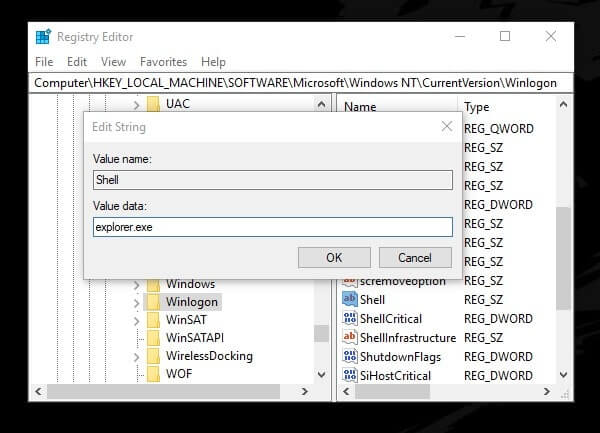Image resolution: width=600 pixels, height=433 pixels.
Task: Expand the Windows key node
Action: tap(137, 285)
